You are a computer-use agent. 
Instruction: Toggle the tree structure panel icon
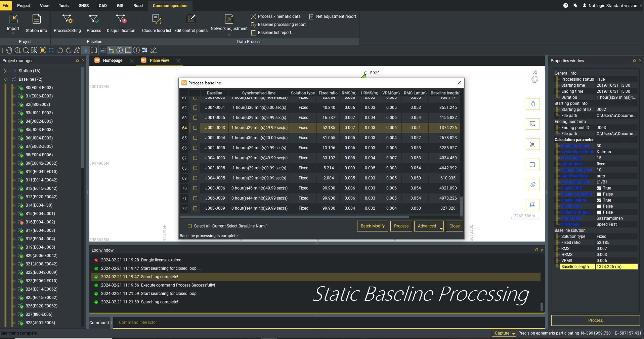tap(111, 50)
